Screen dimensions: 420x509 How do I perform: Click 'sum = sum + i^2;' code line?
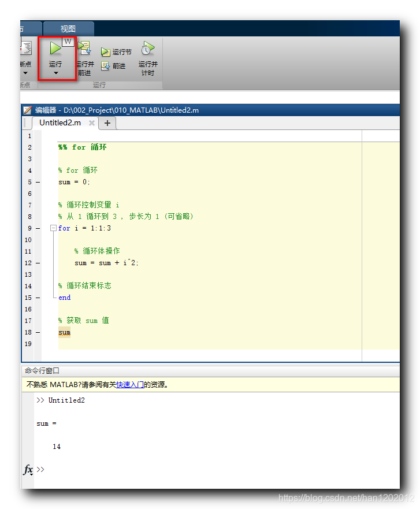pos(106,263)
